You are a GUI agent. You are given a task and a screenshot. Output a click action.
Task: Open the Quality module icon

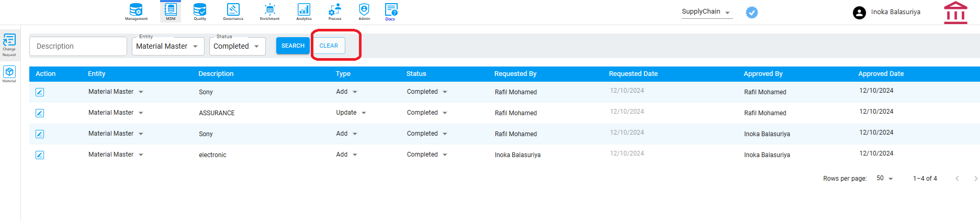pyautogui.click(x=200, y=12)
